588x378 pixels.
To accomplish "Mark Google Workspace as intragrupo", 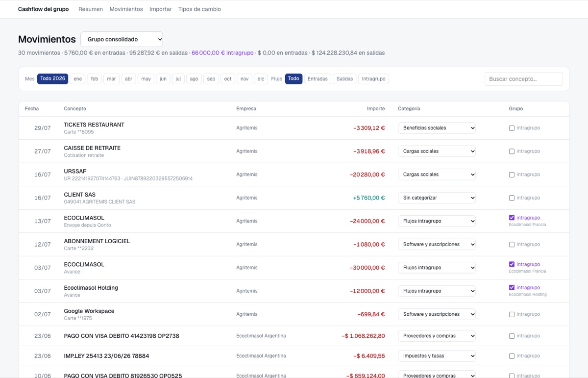I will click(x=512, y=314).
